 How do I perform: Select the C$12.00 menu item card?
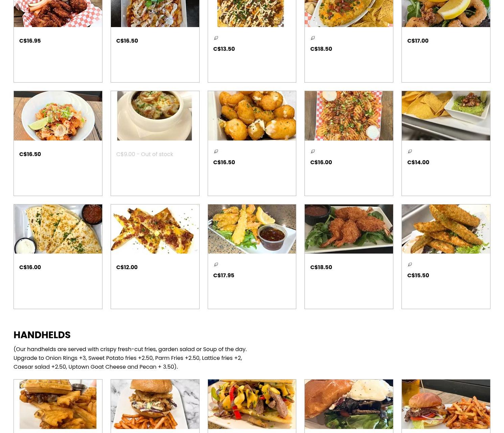[155, 257]
